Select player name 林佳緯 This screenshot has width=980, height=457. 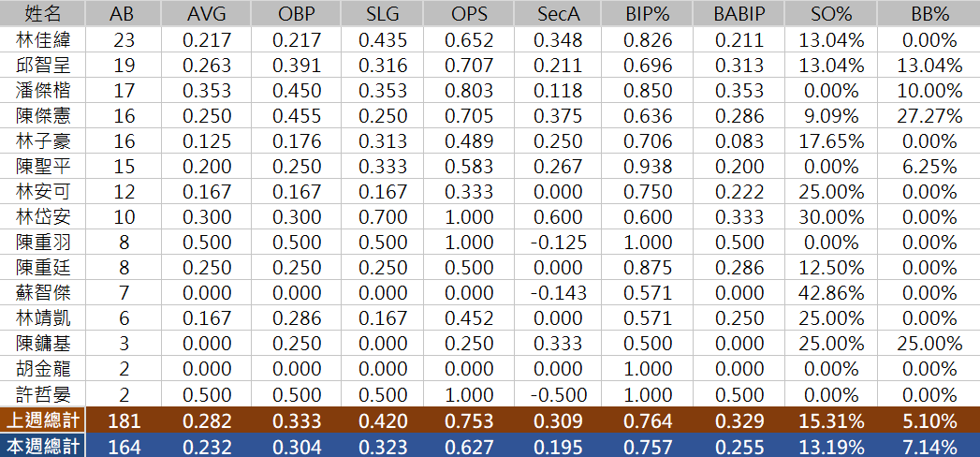coord(42,39)
